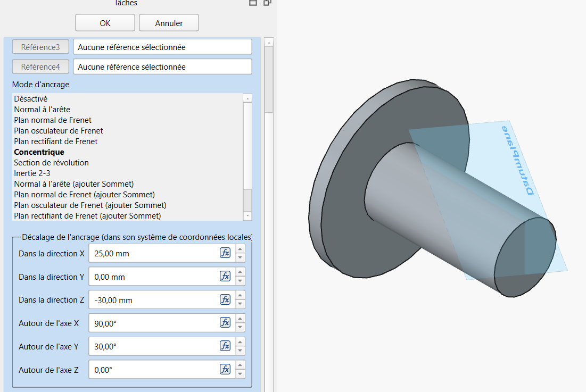The image size is (586, 392).
Task: Increase the Dans la direction X value
Action: (240, 249)
